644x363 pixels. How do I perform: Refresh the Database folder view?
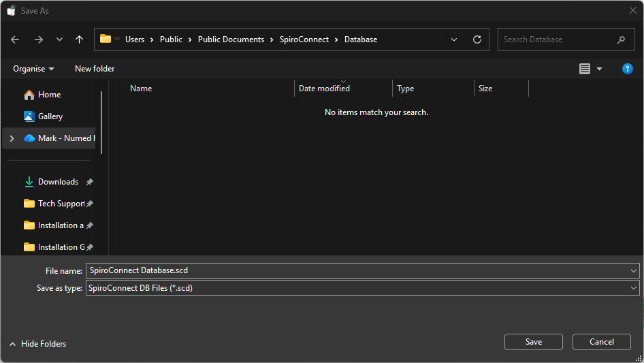tap(477, 40)
